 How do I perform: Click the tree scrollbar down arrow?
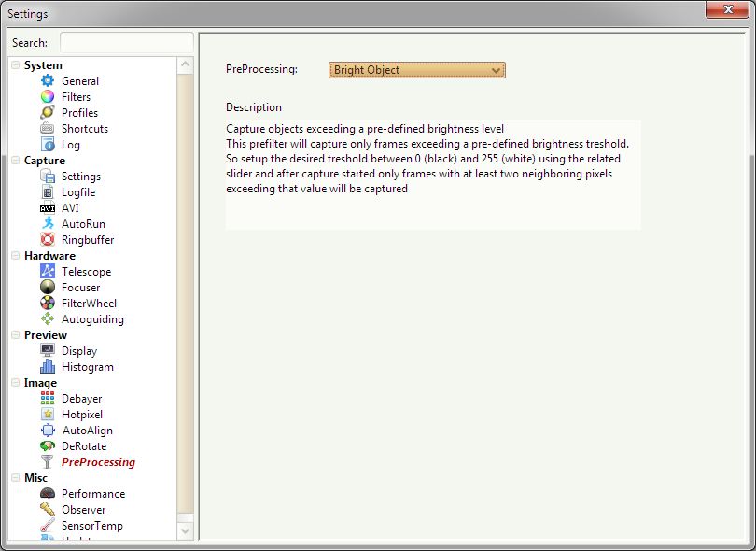pos(185,530)
